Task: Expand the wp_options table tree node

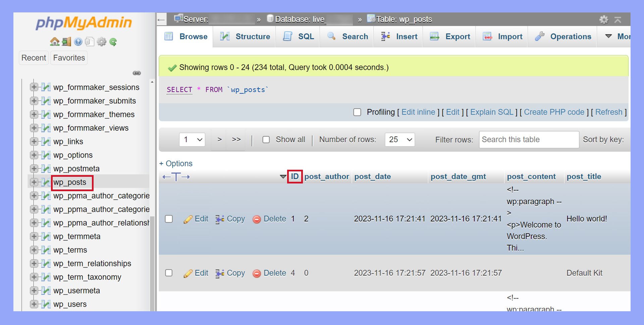Action: click(x=34, y=155)
